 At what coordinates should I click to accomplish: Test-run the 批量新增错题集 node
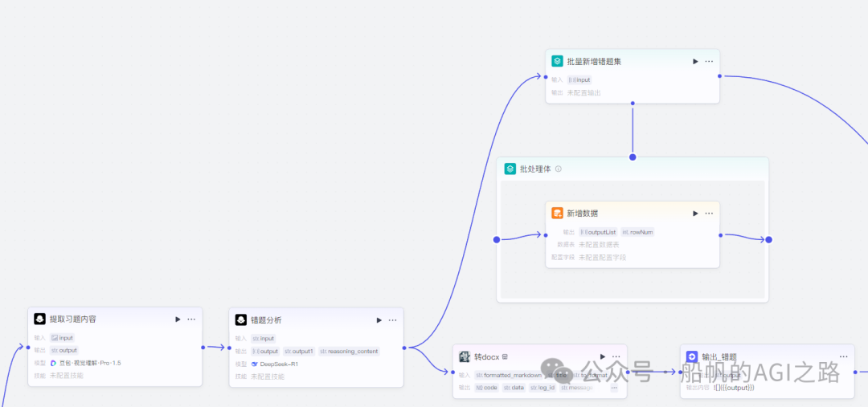tap(695, 61)
